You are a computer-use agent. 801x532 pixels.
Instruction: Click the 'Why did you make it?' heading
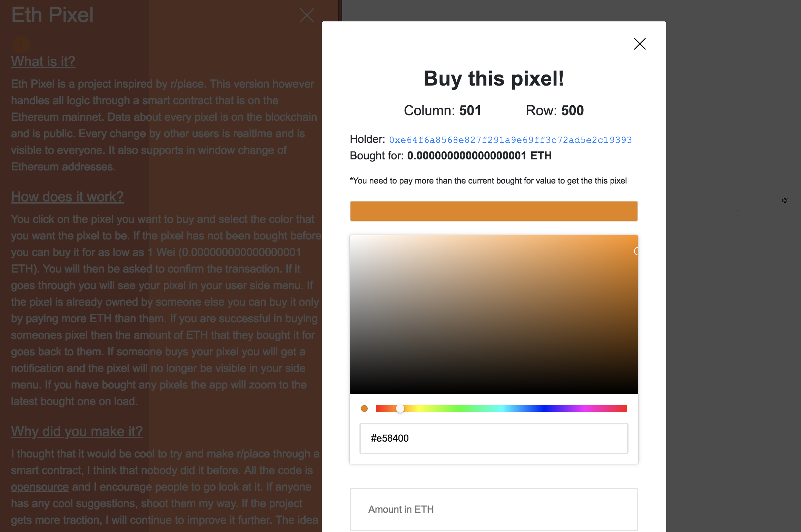click(x=77, y=431)
